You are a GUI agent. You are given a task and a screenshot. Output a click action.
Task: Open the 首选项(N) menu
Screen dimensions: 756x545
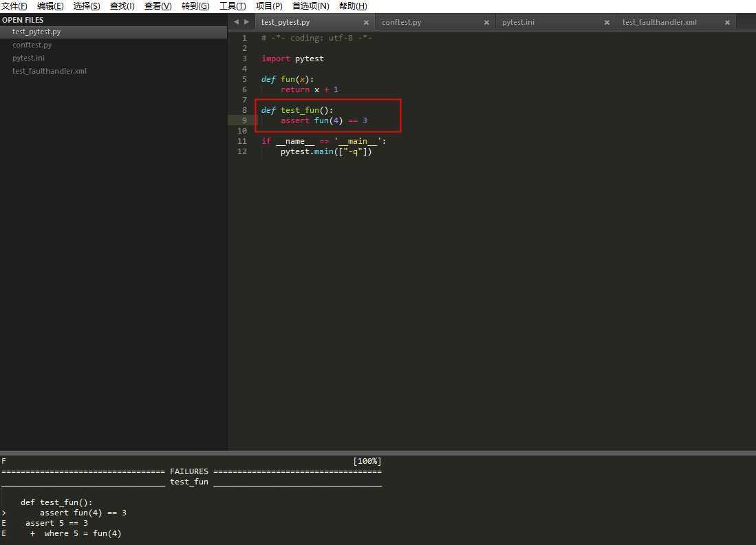310,6
